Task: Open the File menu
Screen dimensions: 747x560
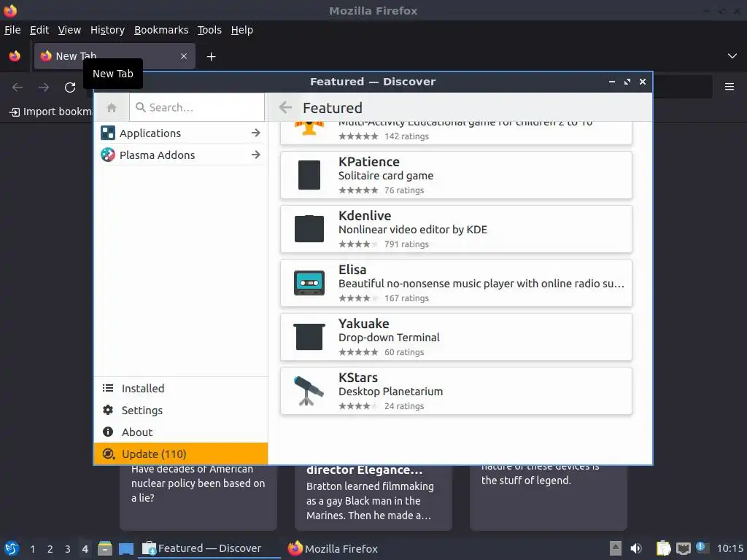Action: pyautogui.click(x=12, y=30)
